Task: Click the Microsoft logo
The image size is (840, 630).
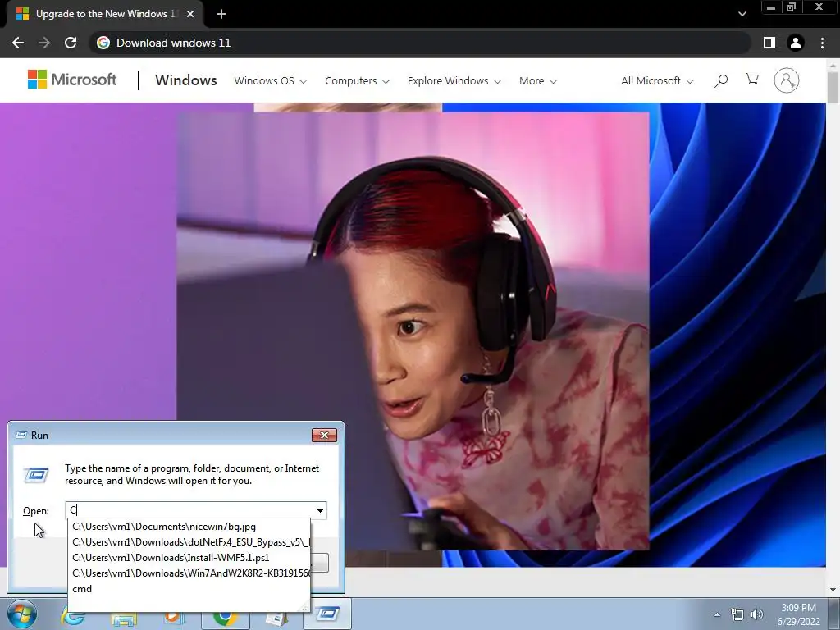Action: (72, 80)
